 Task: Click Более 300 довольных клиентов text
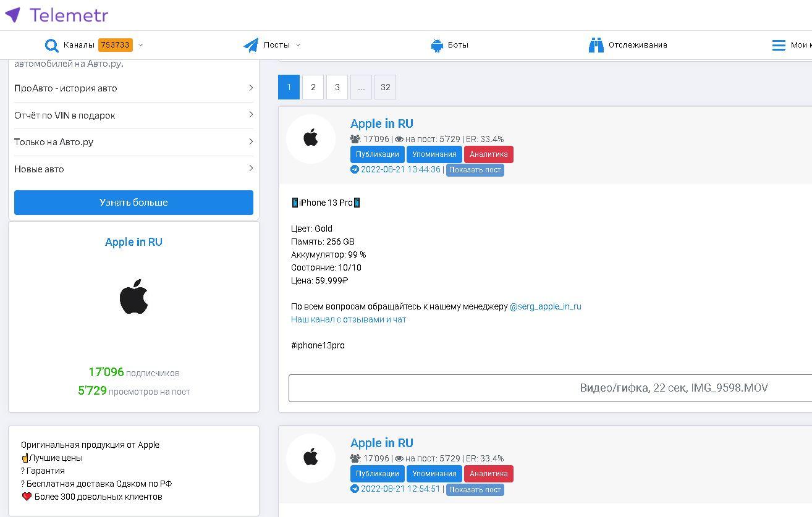[98, 497]
